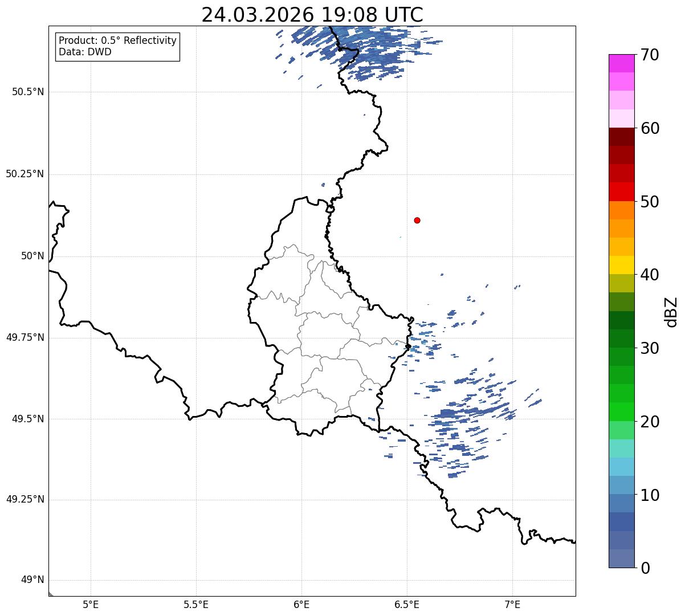Click the "49.75°N" latitude label
685x616 pixels.
(x=25, y=337)
